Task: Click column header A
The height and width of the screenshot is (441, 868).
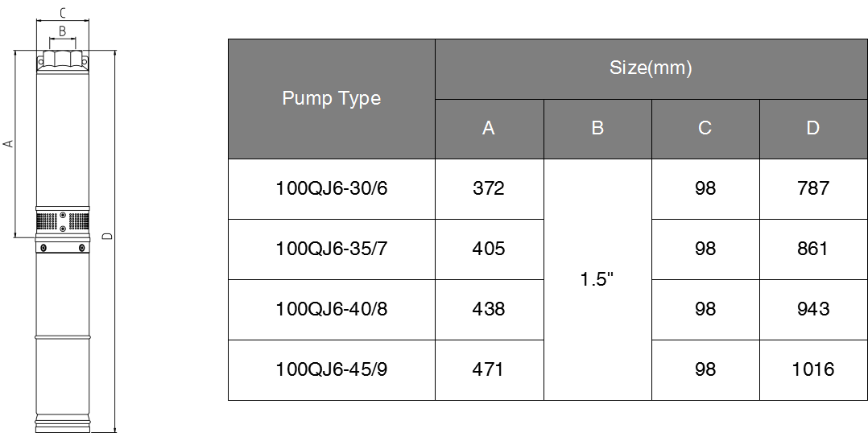Action: [x=489, y=130]
